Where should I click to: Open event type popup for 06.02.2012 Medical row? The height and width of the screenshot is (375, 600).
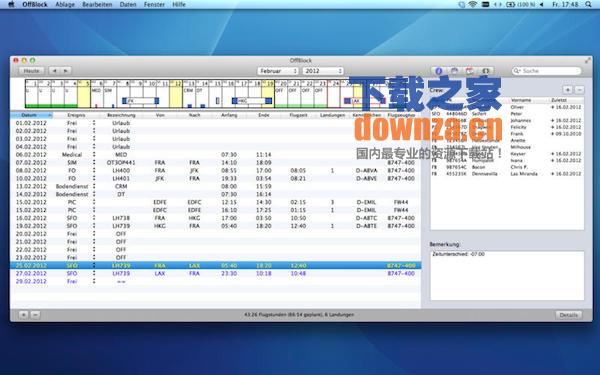tap(94, 155)
